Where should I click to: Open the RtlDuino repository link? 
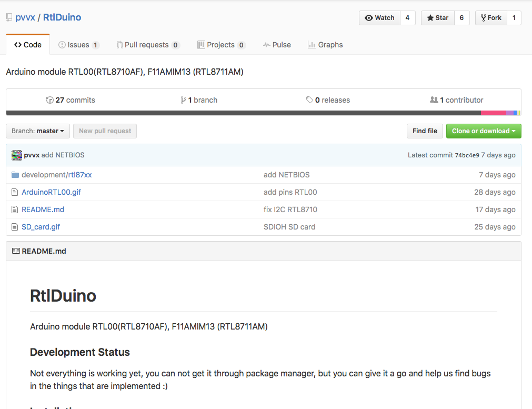point(62,17)
